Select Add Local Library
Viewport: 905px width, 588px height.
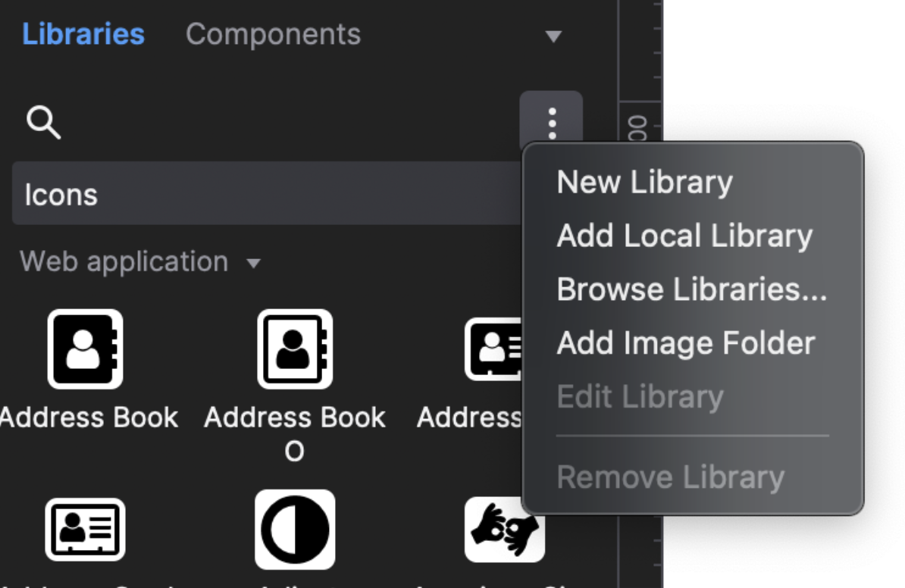[x=684, y=236]
